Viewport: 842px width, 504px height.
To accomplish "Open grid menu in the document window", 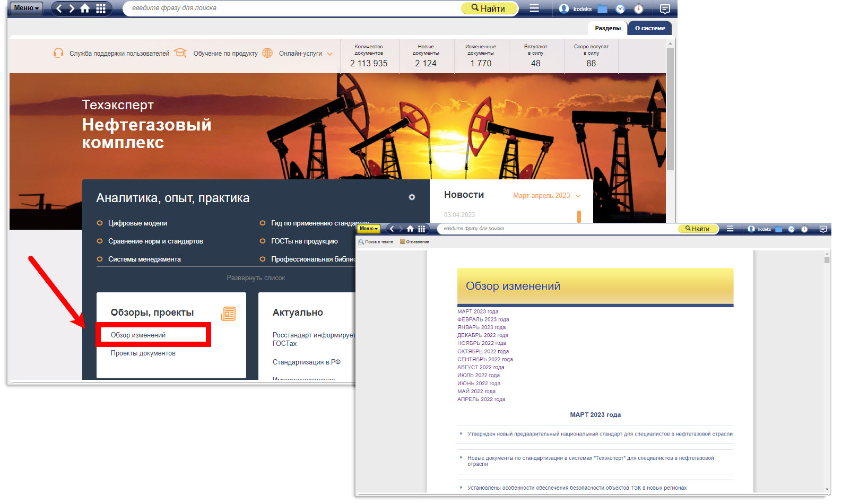I will click(421, 229).
